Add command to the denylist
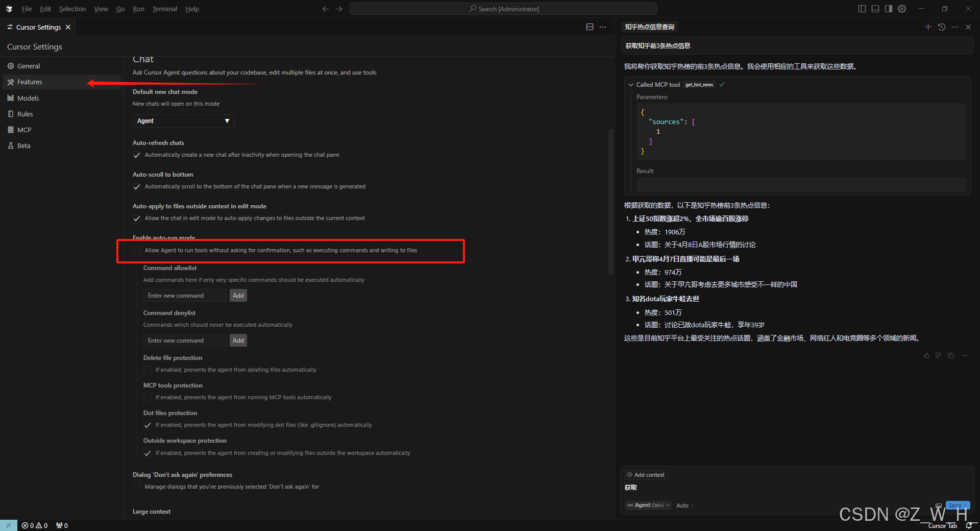 coord(238,341)
